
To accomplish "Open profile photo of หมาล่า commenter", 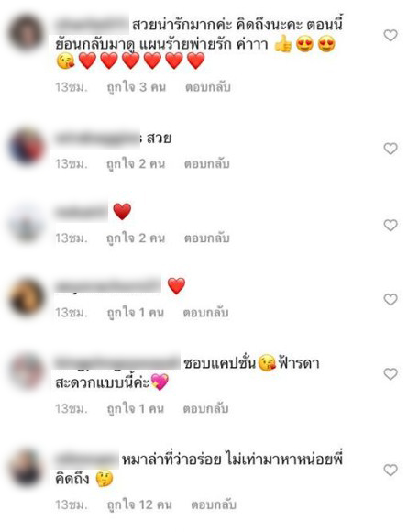I will point(27,468).
